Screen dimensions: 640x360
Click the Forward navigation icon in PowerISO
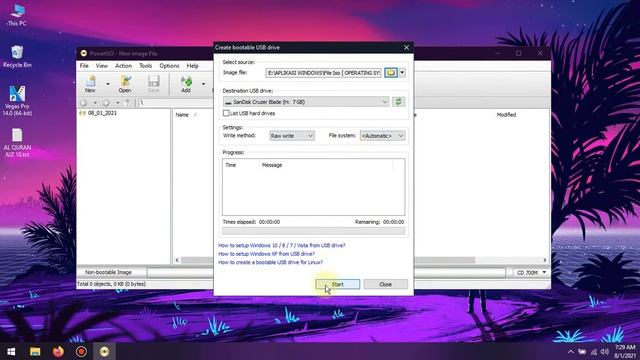[x=106, y=102]
